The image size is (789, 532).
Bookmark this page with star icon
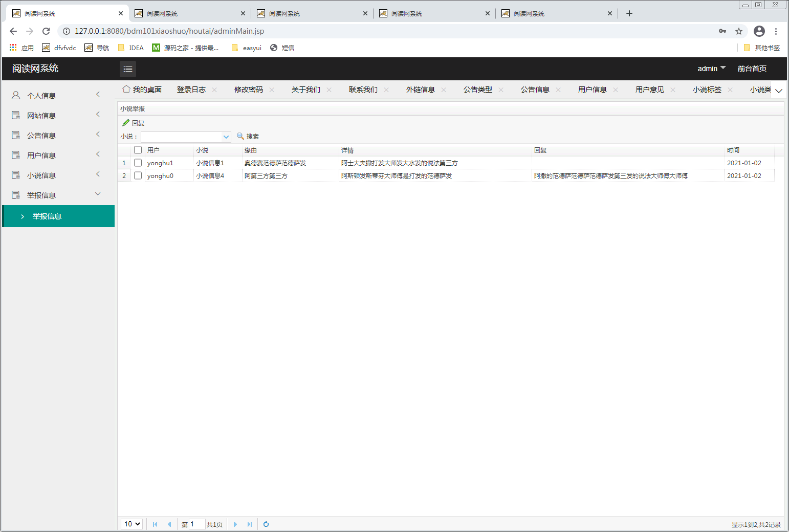pyautogui.click(x=739, y=31)
